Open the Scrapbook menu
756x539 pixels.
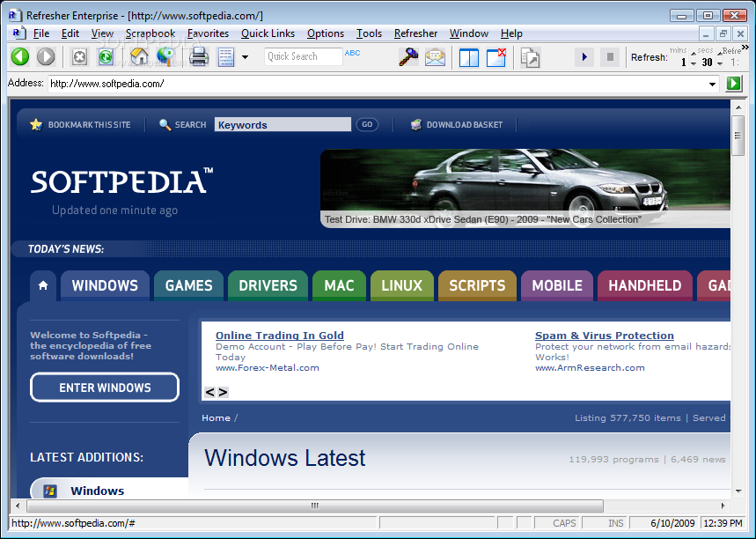[x=150, y=33]
